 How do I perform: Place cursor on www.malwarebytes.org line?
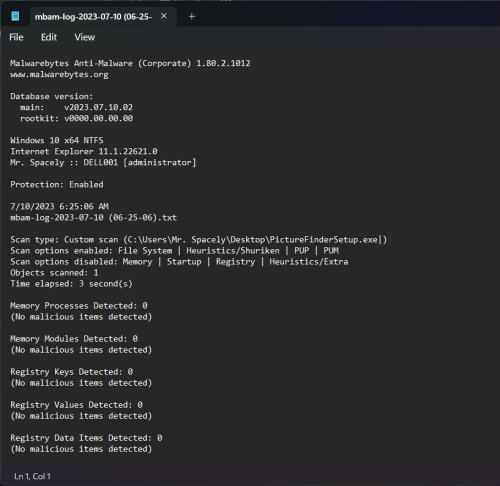59,74
